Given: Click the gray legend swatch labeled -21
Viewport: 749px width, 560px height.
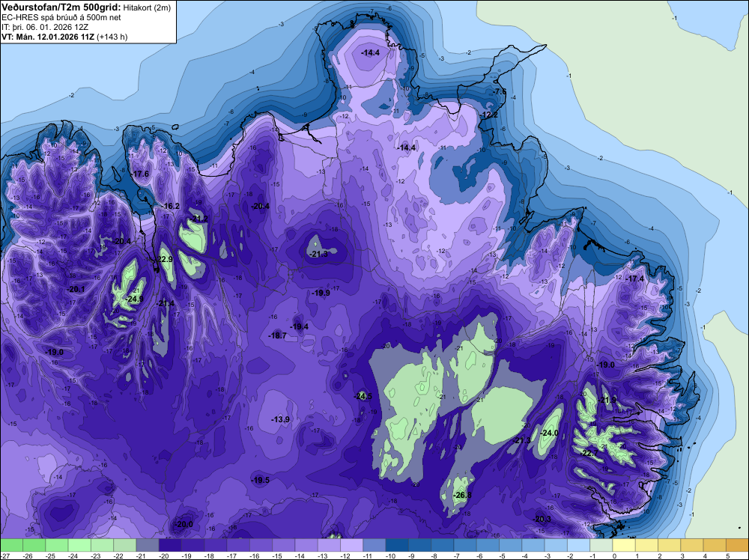Looking at the screenshot, I should [x=148, y=545].
